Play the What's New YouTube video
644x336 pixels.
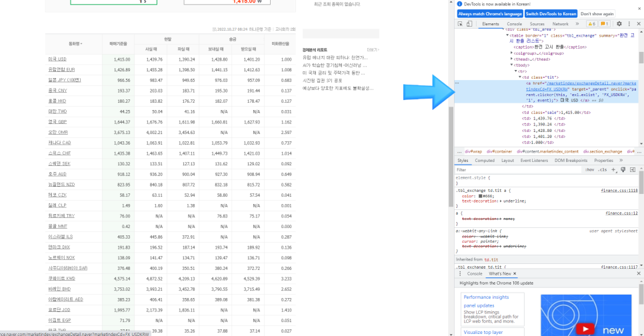pos(585,329)
